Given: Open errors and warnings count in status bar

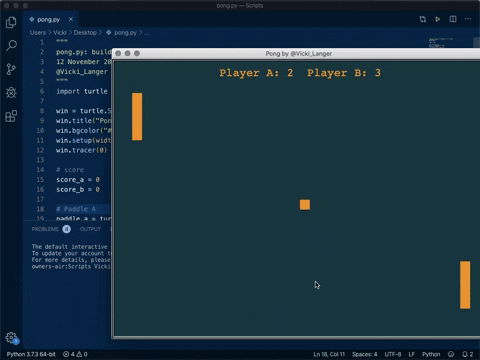Looking at the screenshot, I should [75, 354].
